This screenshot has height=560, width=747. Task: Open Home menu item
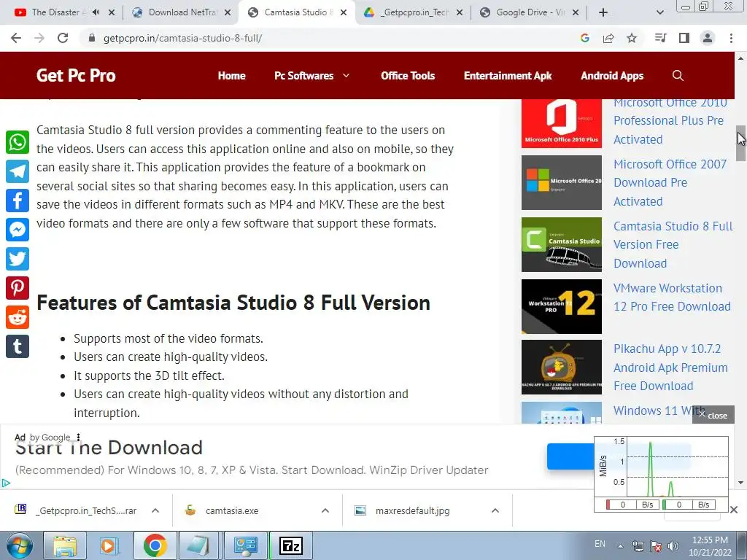point(231,75)
